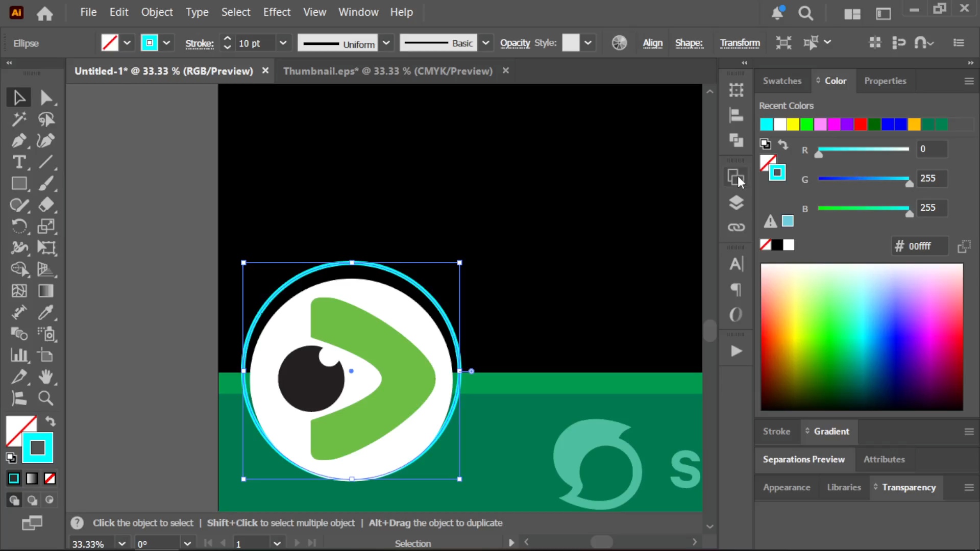Pick the Rectangle tool
The height and width of the screenshot is (551, 980).
click(x=19, y=184)
